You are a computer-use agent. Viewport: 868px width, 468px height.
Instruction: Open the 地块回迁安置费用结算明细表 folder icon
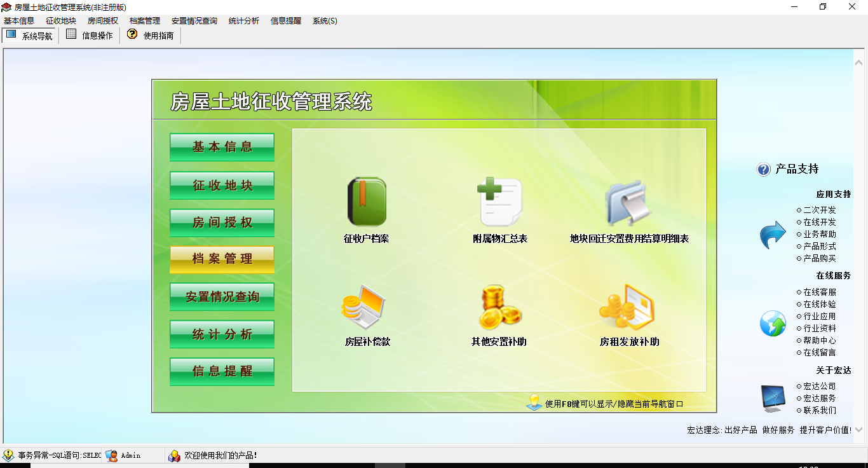(627, 203)
